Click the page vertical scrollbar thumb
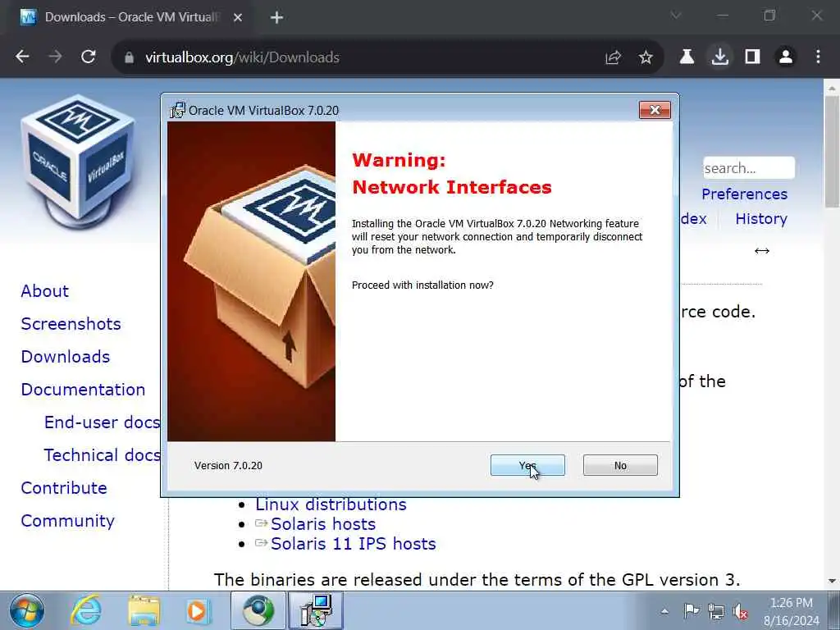The image size is (840, 630). click(x=832, y=152)
